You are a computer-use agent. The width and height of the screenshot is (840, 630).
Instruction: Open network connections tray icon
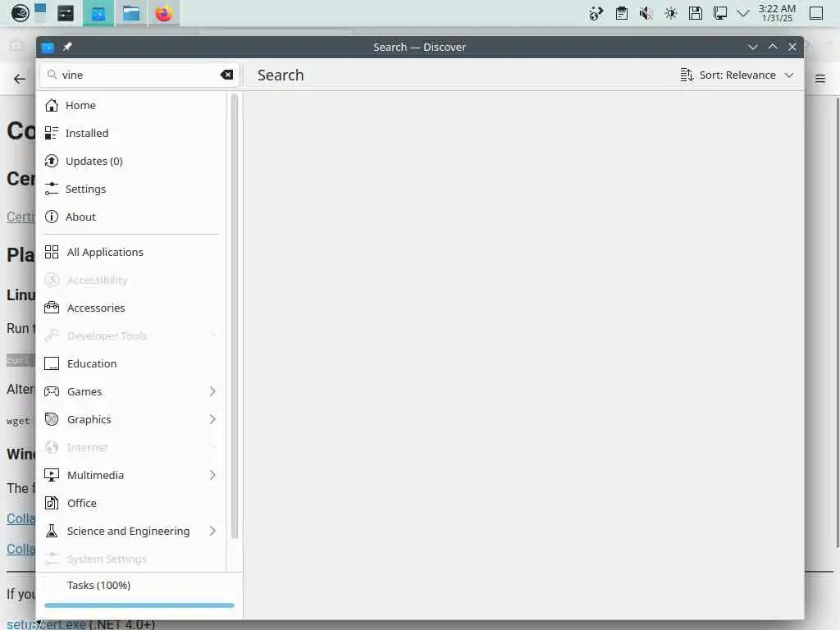(x=720, y=13)
